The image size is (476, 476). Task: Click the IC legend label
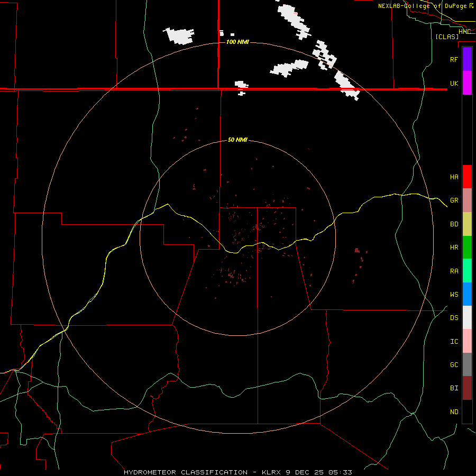454,342
